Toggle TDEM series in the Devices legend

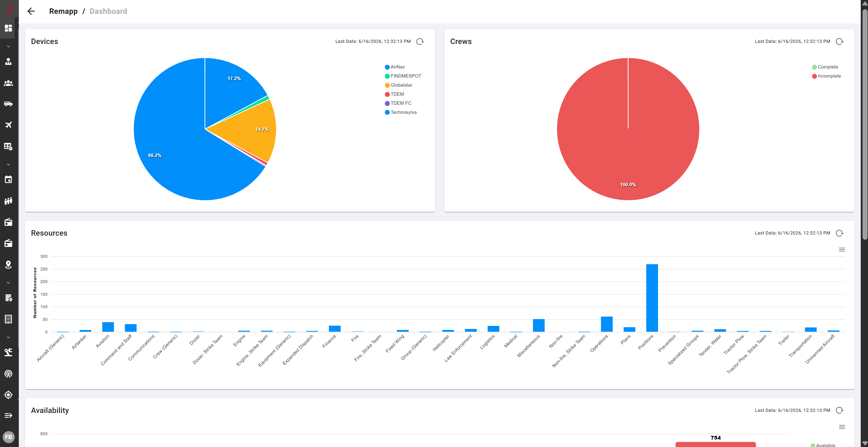[x=394, y=94]
